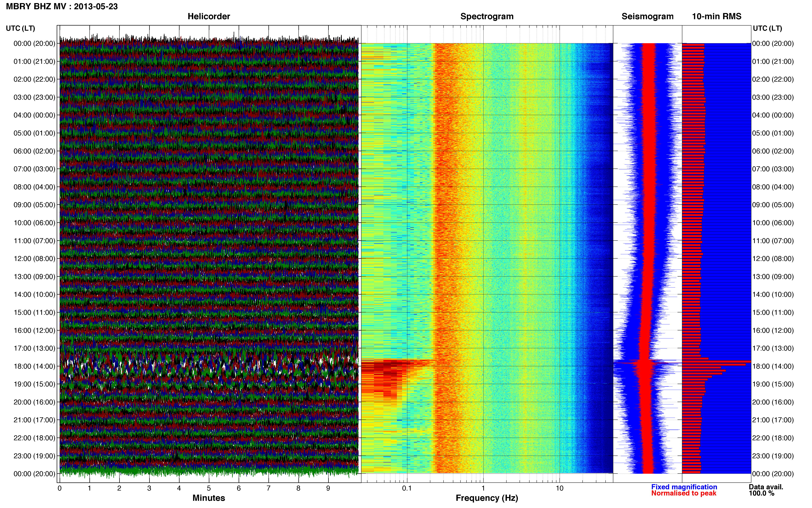Click the left '20:00 (16:00)' time label
The image size is (812, 508).
34,402
